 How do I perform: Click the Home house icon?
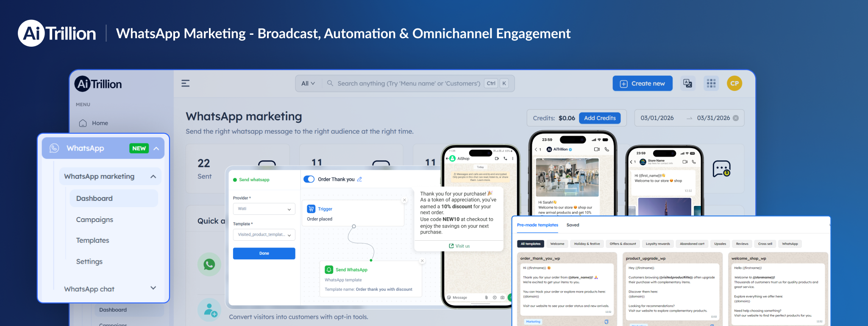[x=83, y=123]
